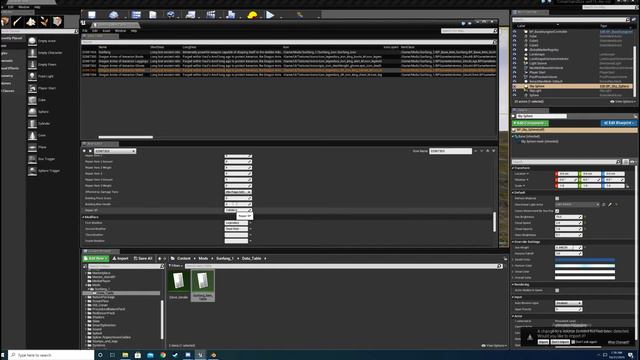Open the Affected by Damage Type dropdown
This screenshot has width=640, height=360.
(x=238, y=192)
